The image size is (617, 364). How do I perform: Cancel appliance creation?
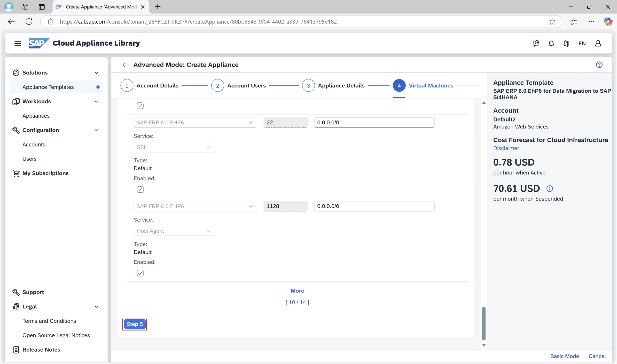[597, 356]
